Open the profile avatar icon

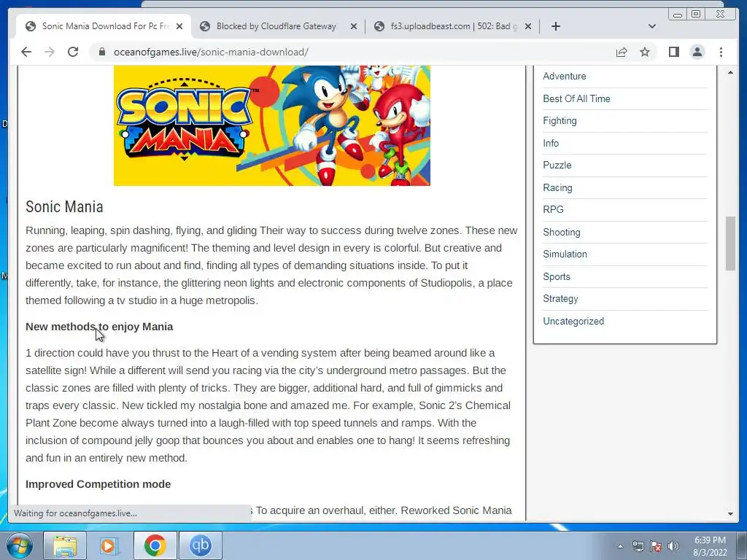tap(697, 52)
